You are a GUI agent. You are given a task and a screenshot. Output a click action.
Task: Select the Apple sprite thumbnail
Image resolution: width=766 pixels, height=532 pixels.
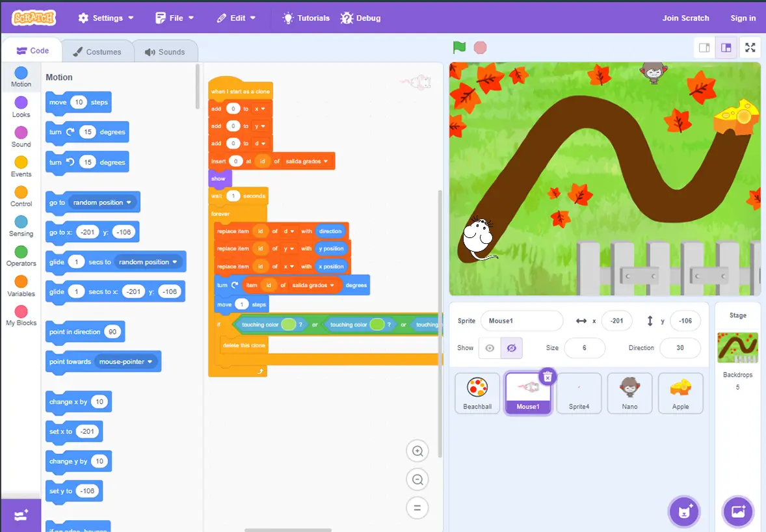681,393
